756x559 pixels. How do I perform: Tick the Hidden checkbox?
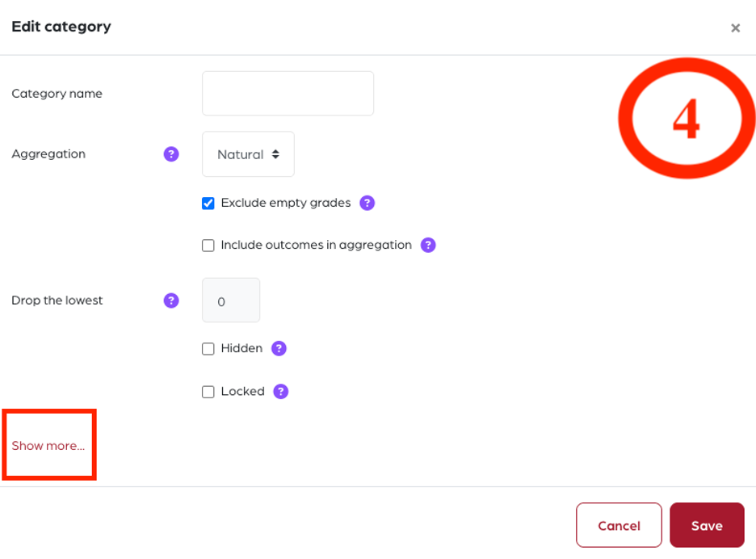[208, 349]
